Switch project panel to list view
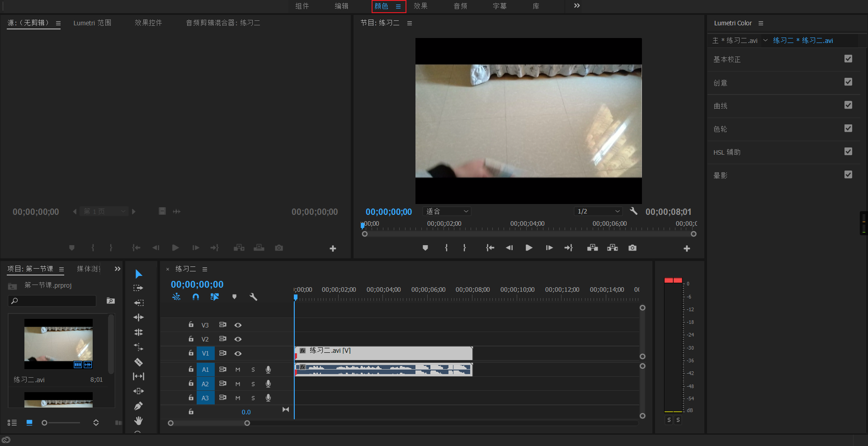This screenshot has height=446, width=868. (x=12, y=422)
